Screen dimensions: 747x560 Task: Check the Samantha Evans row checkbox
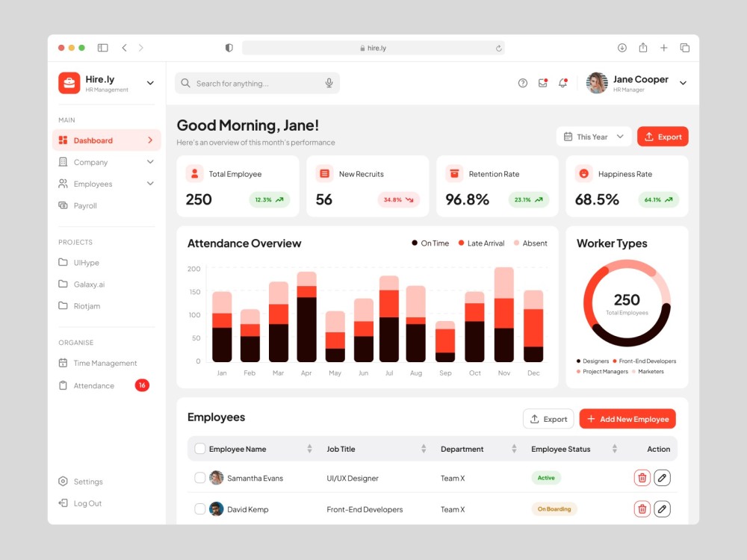click(x=200, y=478)
